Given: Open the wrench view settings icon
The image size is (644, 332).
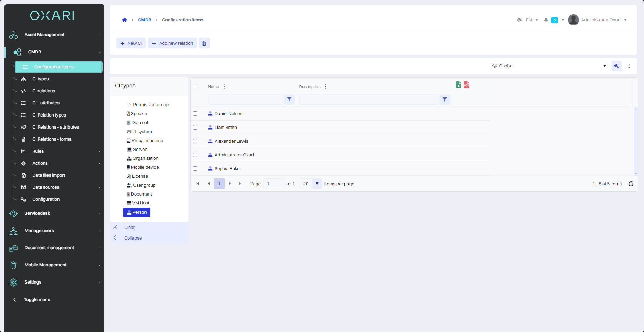Looking at the screenshot, I should (x=616, y=66).
